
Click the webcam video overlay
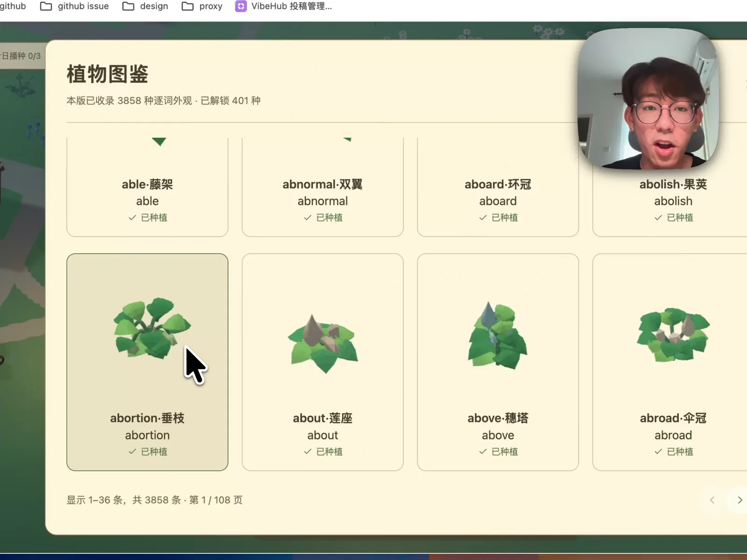(647, 98)
